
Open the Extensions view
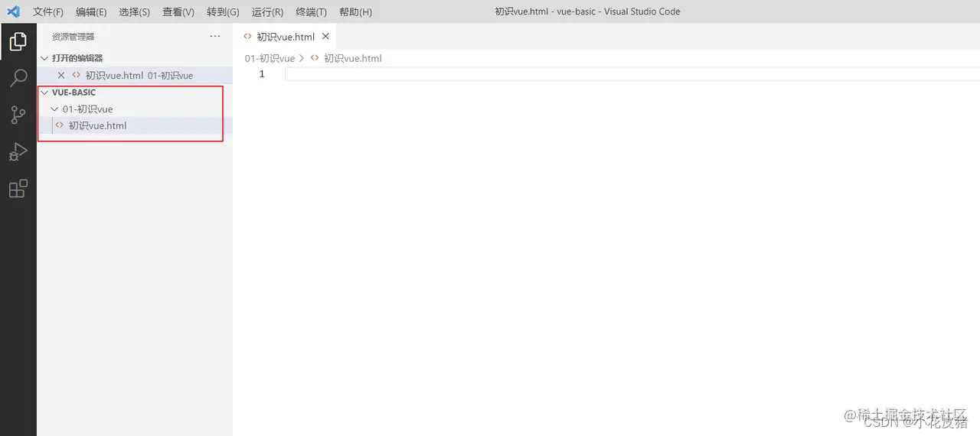pos(18,188)
